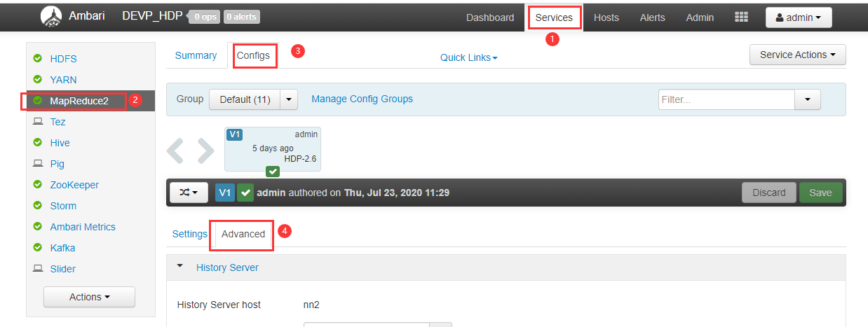Select Storm service in the sidebar
The height and width of the screenshot is (327, 868).
point(63,206)
